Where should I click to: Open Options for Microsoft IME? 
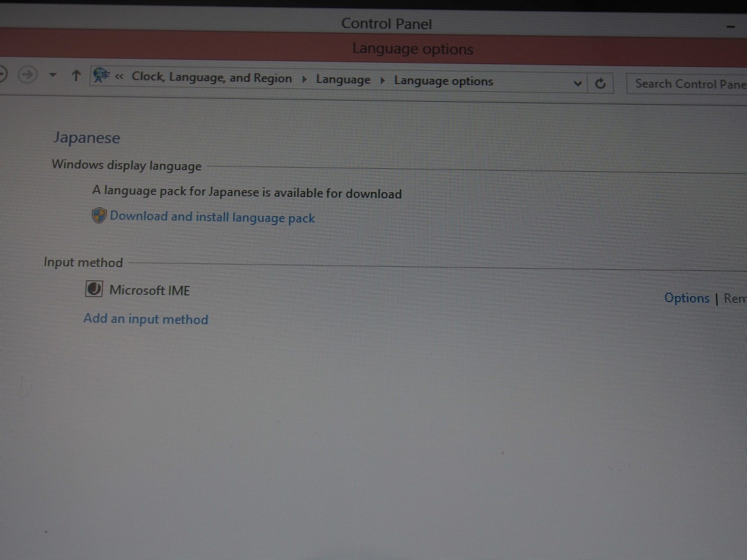coord(687,298)
